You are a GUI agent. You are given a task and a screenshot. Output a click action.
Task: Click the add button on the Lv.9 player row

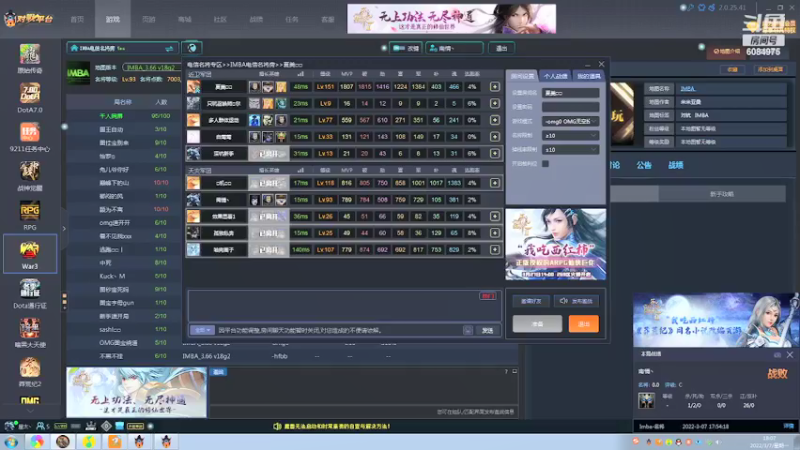coord(494,104)
